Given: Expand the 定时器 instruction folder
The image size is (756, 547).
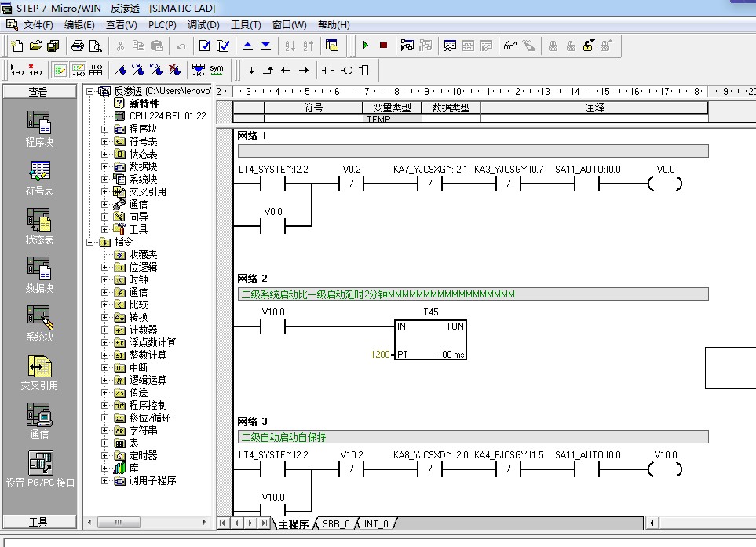Looking at the screenshot, I should 104,455.
